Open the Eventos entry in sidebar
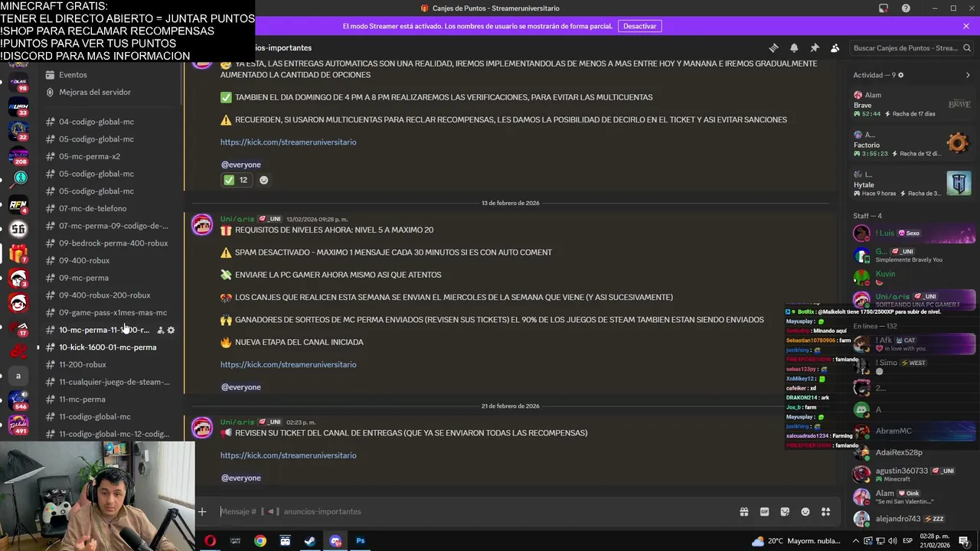Image resolution: width=980 pixels, height=551 pixels. coord(111,75)
